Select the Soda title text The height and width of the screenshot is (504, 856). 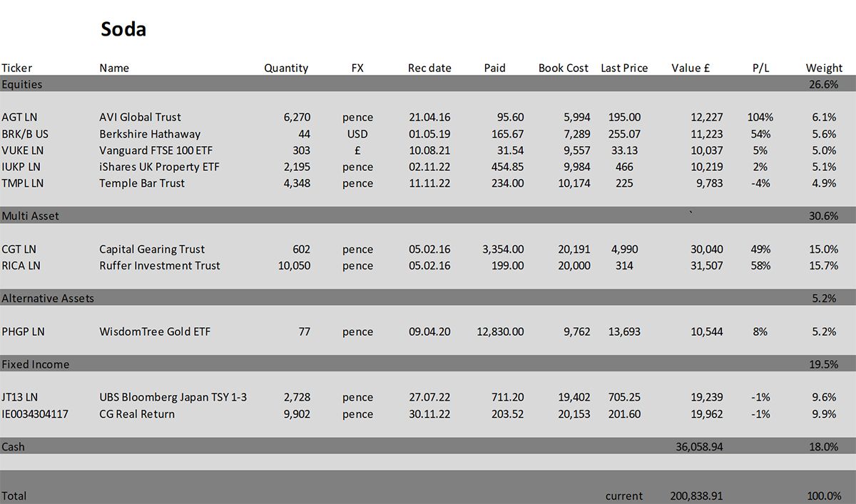123,29
